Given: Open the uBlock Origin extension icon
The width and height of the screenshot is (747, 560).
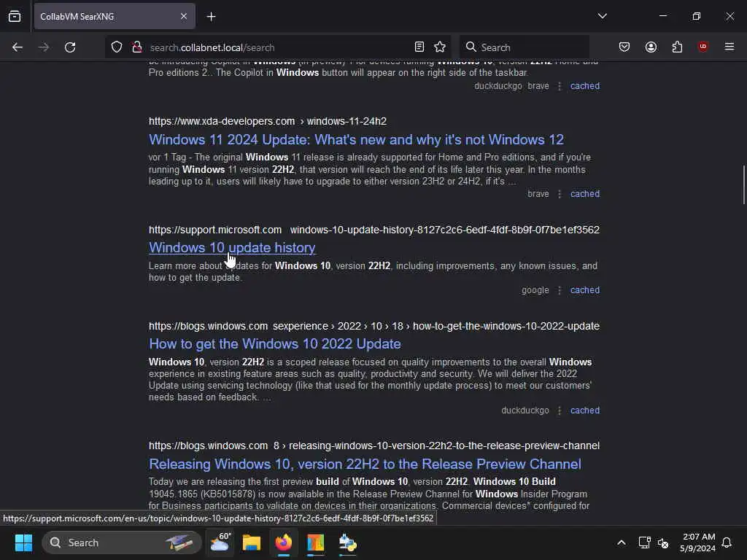Looking at the screenshot, I should click(703, 47).
